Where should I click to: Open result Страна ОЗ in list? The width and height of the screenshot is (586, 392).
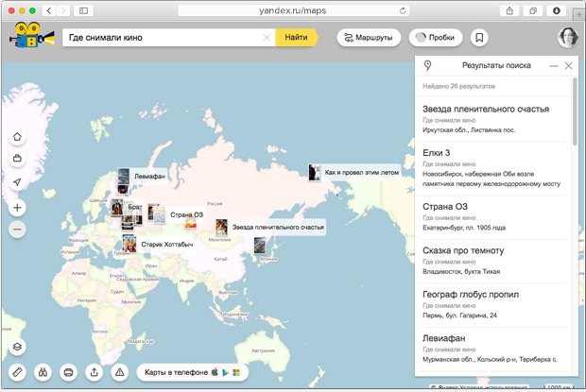pyautogui.click(x=493, y=217)
